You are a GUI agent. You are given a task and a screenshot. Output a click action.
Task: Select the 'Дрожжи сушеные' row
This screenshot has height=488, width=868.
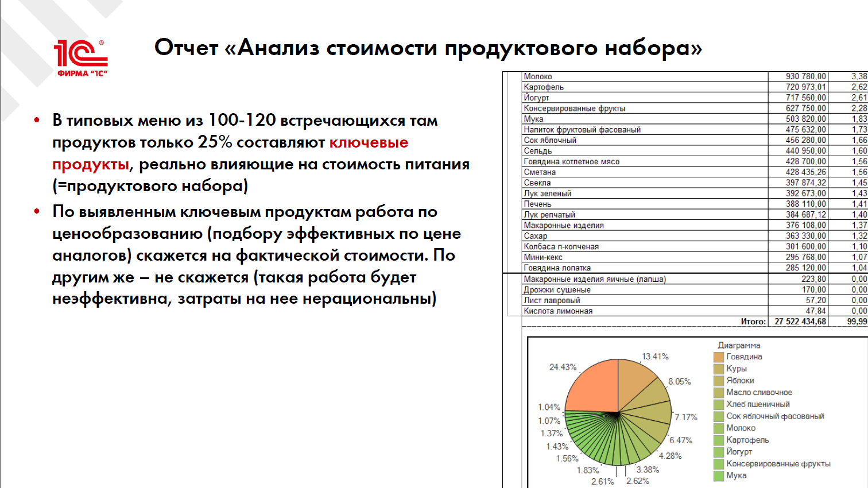pos(557,290)
